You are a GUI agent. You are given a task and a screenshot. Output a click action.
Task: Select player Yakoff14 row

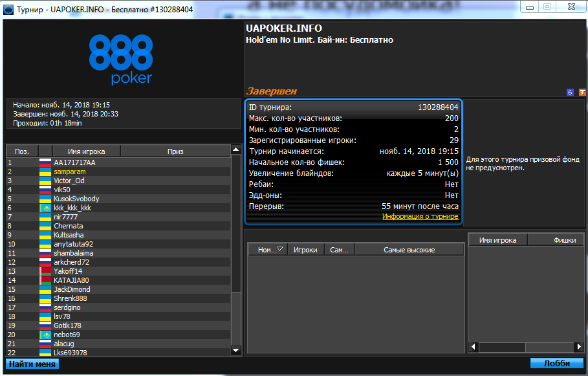click(118, 271)
